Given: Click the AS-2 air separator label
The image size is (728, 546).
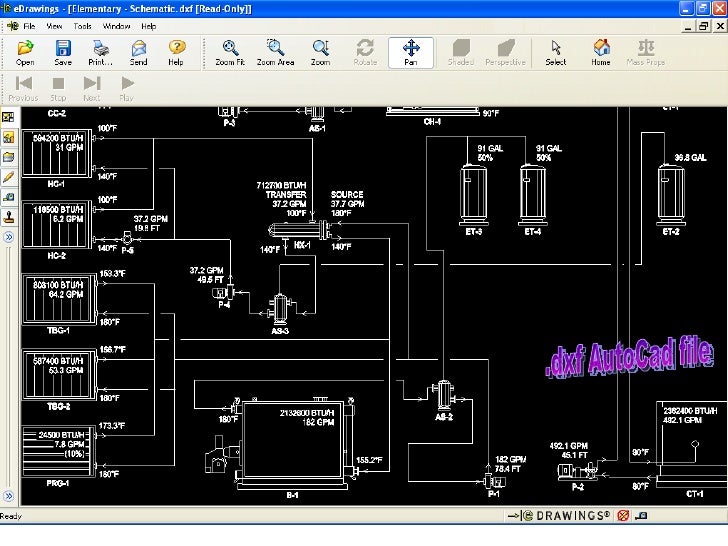Looking at the screenshot, I should [x=444, y=417].
